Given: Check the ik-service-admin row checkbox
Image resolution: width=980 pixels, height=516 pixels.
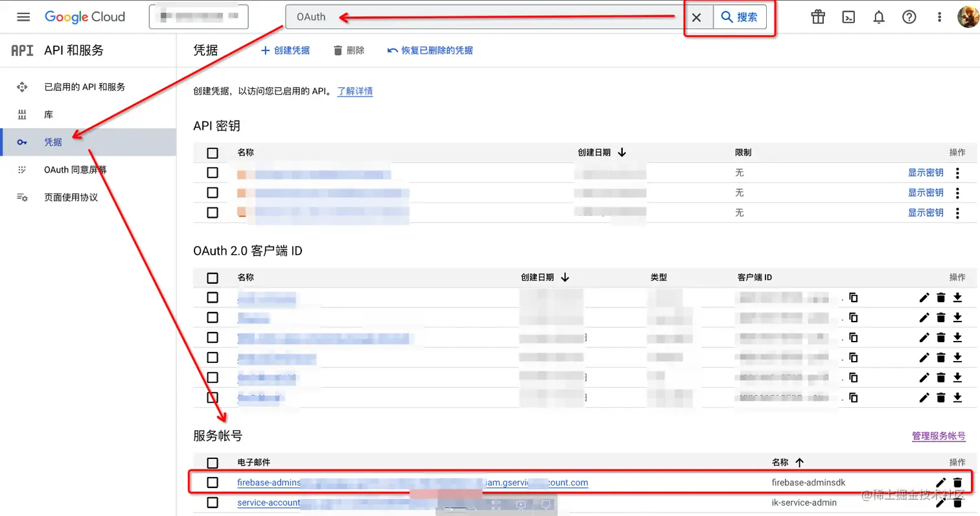Looking at the screenshot, I should [213, 502].
